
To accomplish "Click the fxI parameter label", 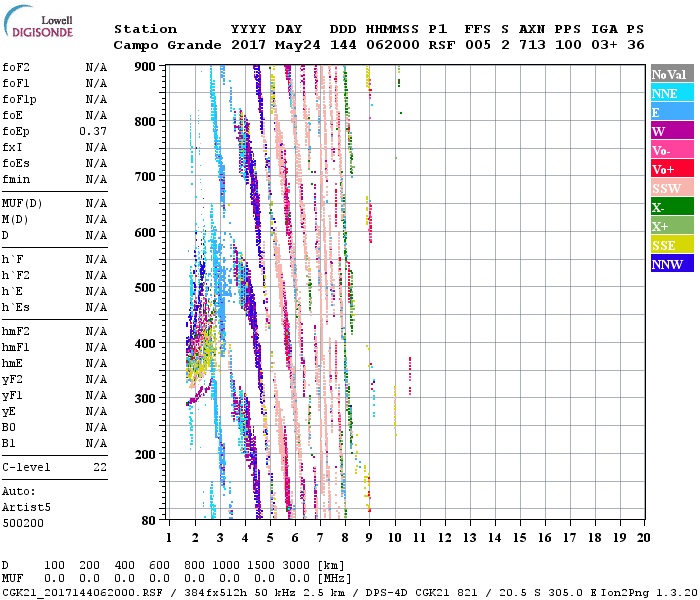I will click(x=12, y=147).
